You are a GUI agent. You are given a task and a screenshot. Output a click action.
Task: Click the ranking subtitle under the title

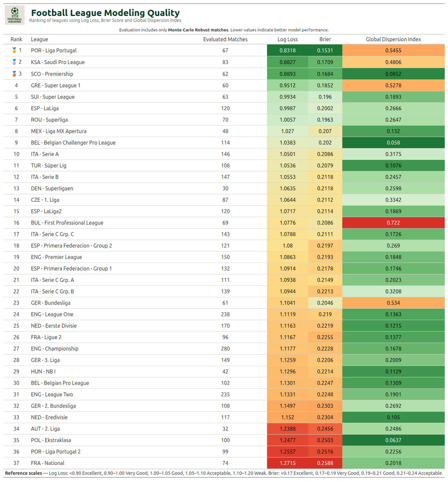click(105, 20)
